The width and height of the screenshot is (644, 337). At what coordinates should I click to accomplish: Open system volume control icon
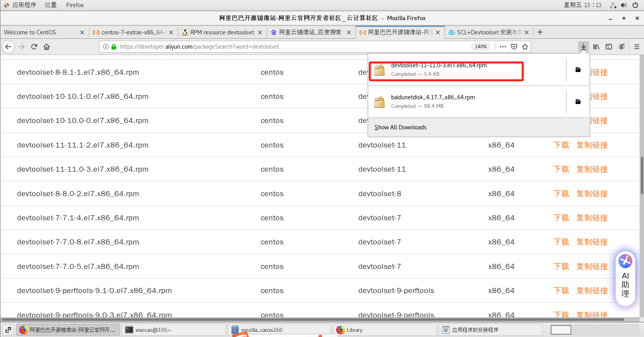click(x=624, y=5)
